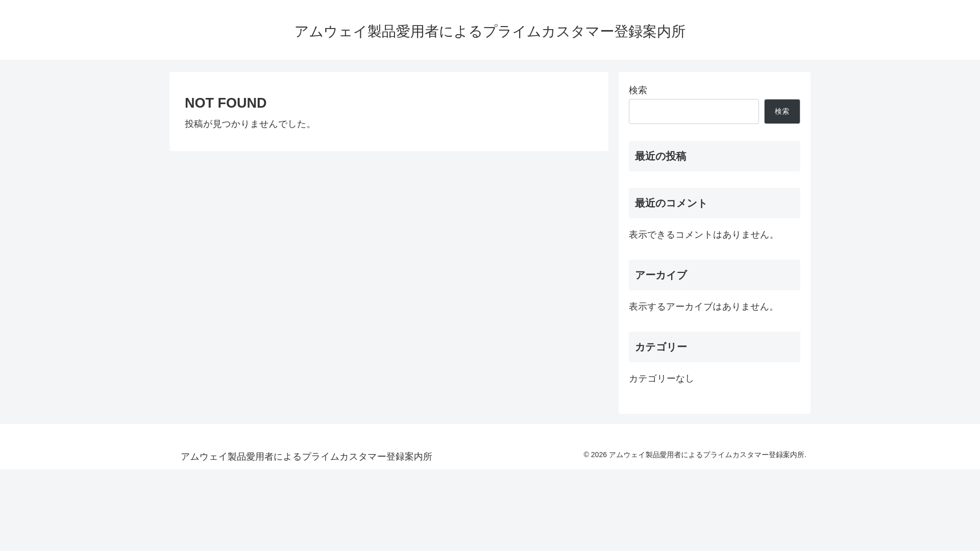This screenshot has height=551, width=980.
Task: Select the text カテゴリーなし
Action: click(661, 379)
